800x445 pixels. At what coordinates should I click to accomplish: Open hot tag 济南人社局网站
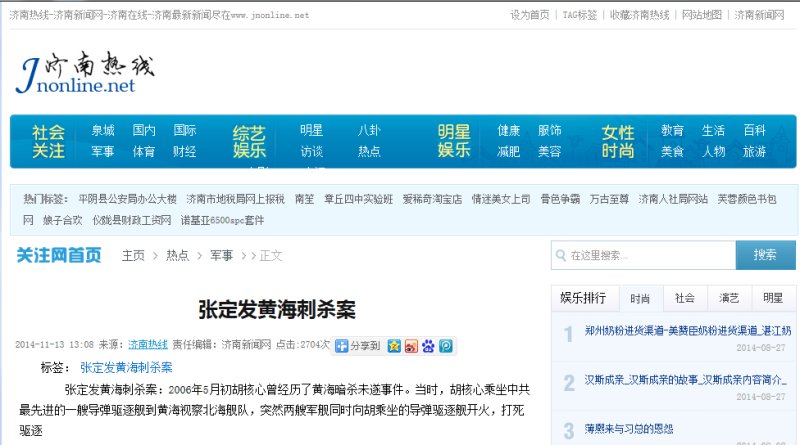pyautogui.click(x=673, y=199)
